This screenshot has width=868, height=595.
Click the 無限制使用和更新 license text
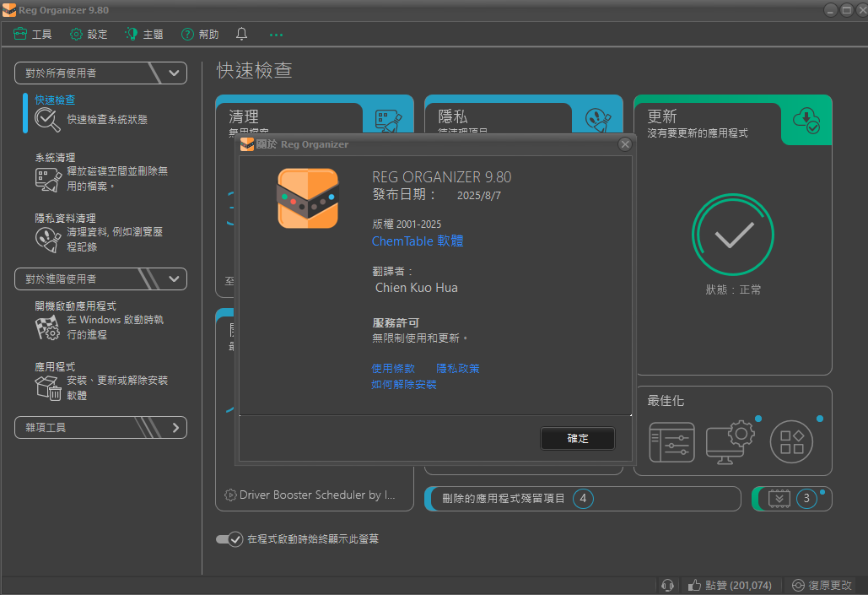click(421, 338)
